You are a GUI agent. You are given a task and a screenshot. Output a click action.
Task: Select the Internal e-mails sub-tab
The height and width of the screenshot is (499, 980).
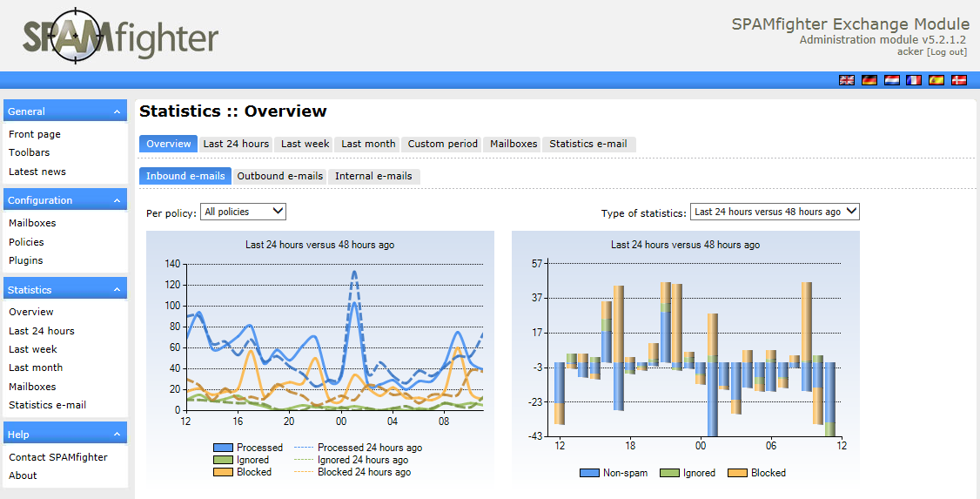click(373, 176)
